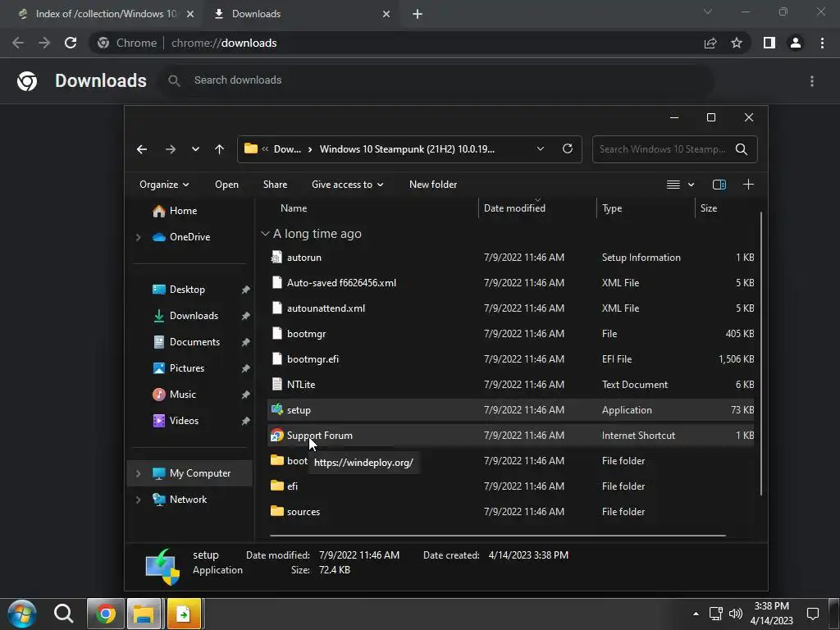Open the Windows Start button

coord(22,614)
